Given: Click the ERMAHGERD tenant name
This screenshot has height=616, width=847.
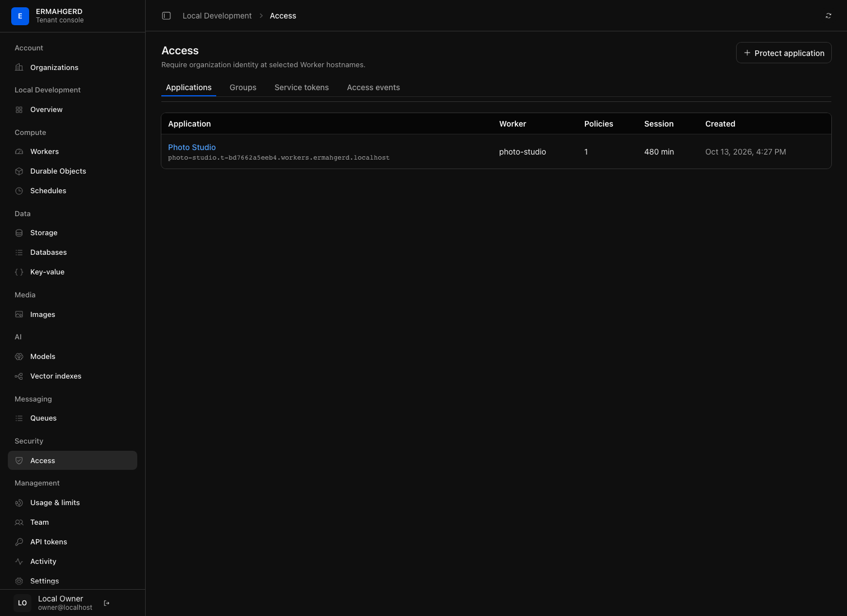Looking at the screenshot, I should (59, 11).
